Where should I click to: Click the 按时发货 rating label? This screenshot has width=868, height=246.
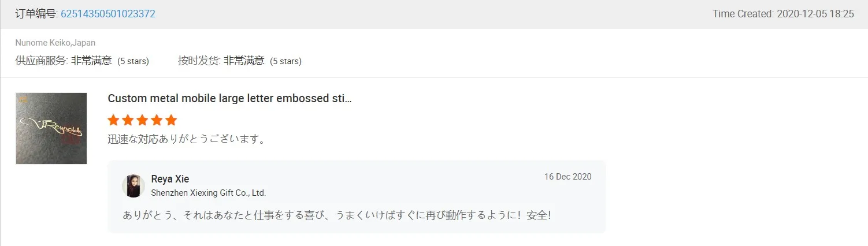(199, 61)
